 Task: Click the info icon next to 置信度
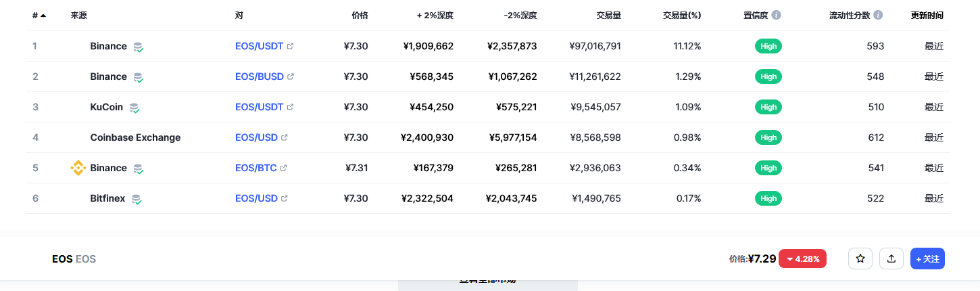coord(777,15)
